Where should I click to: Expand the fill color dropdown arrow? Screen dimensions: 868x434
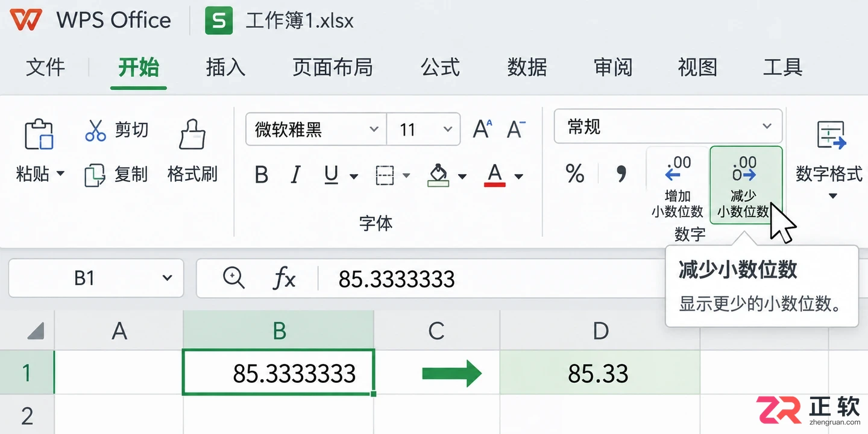tap(462, 177)
